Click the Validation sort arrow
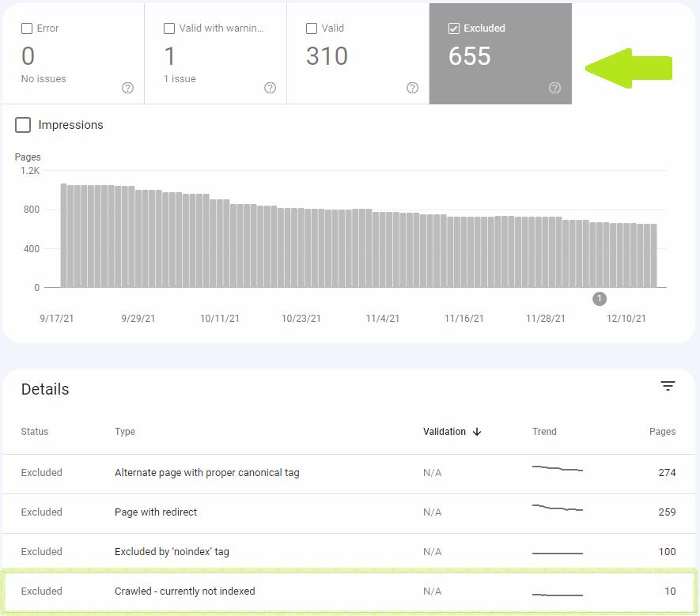The width and height of the screenshot is (700, 616). (477, 432)
